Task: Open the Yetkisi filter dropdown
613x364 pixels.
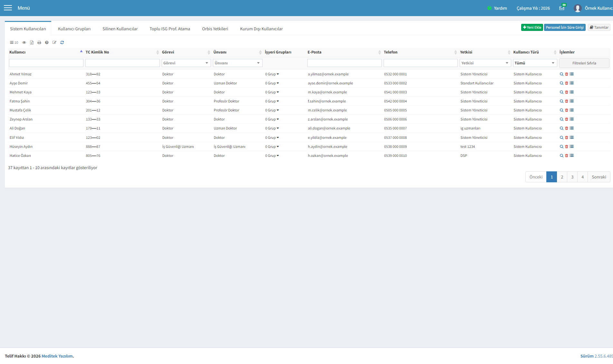Action: click(x=485, y=63)
